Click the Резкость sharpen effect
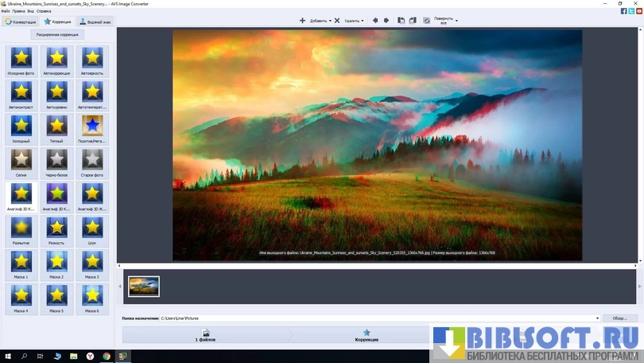This screenshot has height=363, width=644. pyautogui.click(x=56, y=228)
